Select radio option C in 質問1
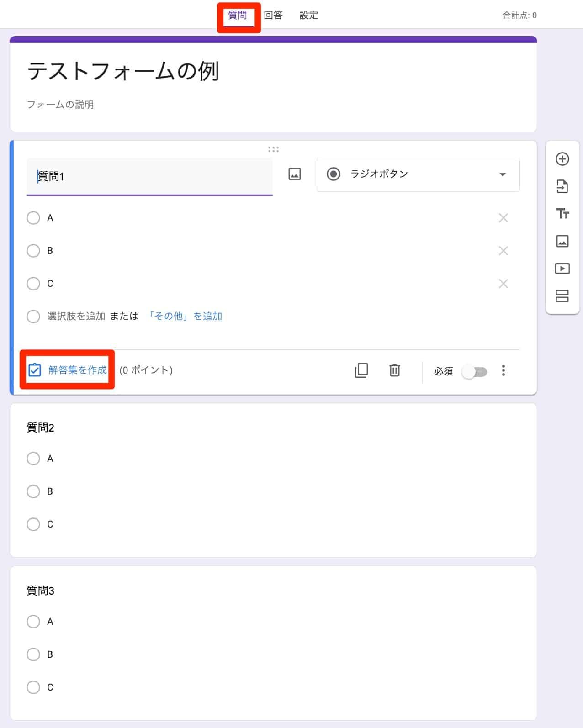583x728 pixels. pyautogui.click(x=33, y=284)
